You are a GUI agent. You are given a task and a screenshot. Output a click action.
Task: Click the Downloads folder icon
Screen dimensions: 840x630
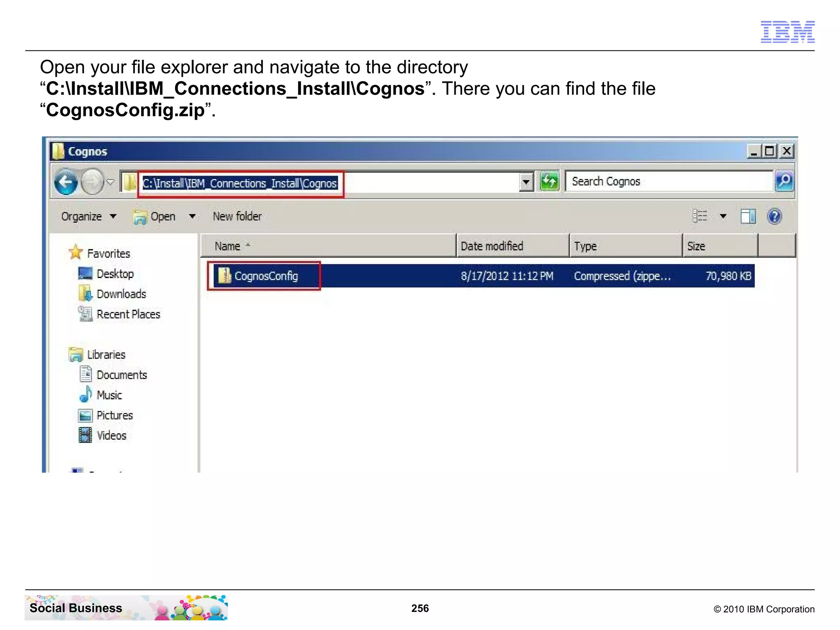point(85,293)
